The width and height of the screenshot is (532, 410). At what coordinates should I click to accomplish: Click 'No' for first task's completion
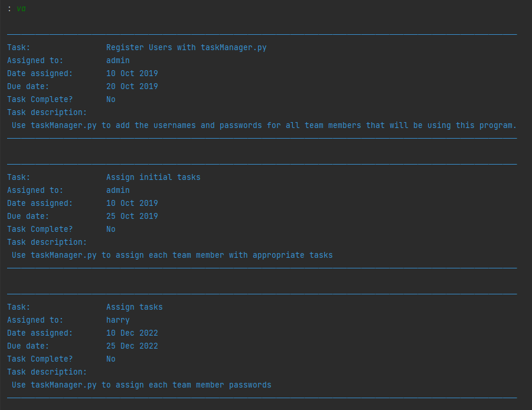110,99
